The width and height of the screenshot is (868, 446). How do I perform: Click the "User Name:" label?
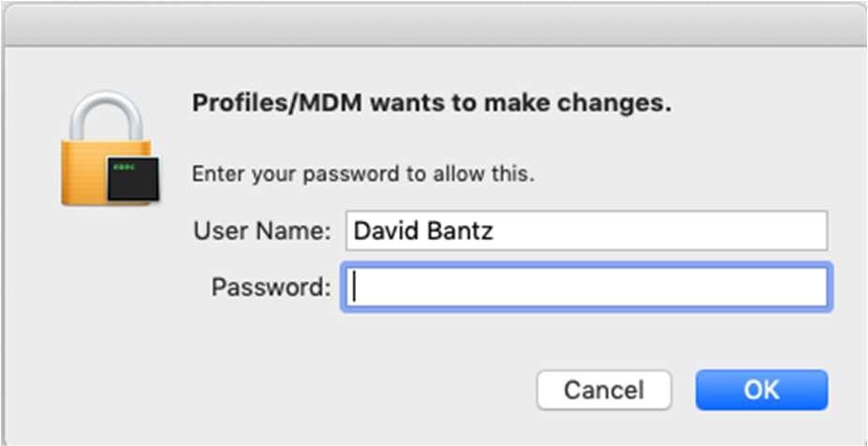[x=261, y=230]
